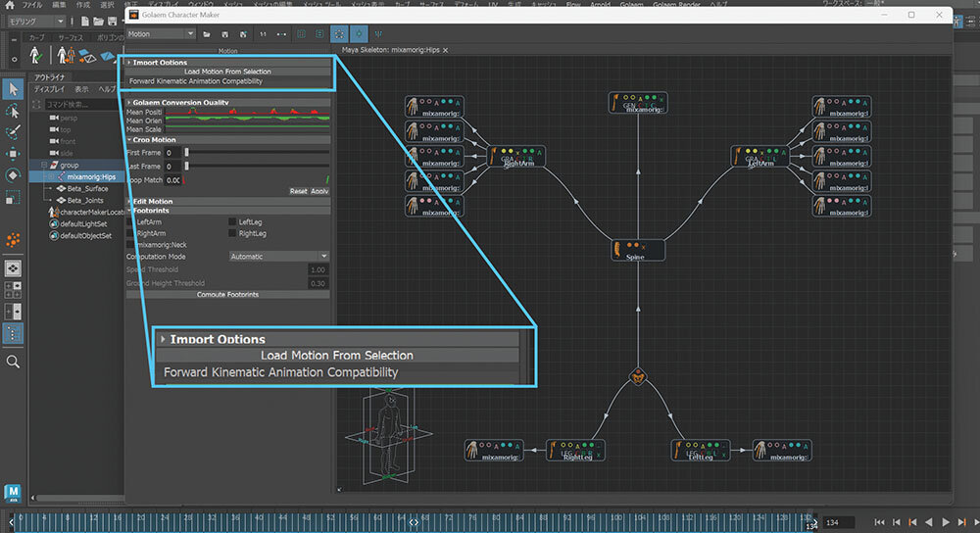Click the three-dots icon in Character Maker toolbar

pos(281,34)
